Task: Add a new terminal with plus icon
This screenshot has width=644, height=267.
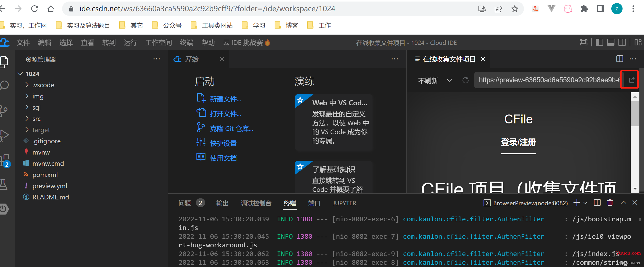Action: tap(577, 203)
